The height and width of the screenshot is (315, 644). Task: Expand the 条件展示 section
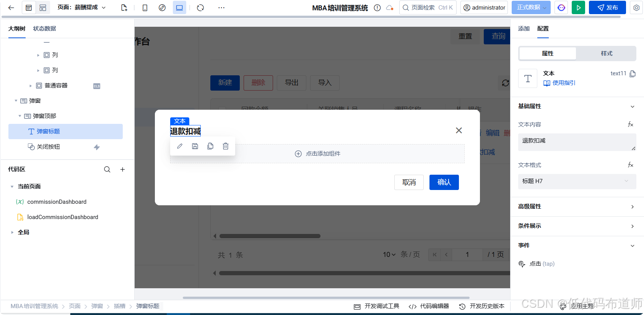tap(633, 226)
